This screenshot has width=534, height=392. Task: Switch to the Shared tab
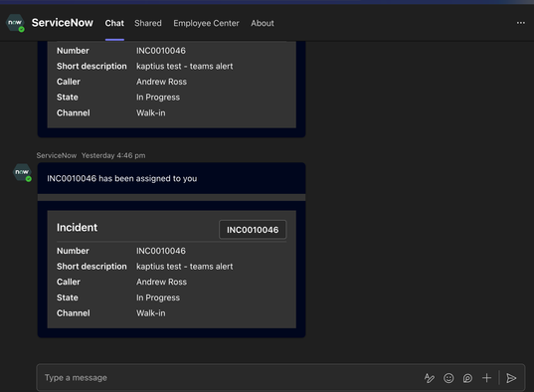coord(148,23)
